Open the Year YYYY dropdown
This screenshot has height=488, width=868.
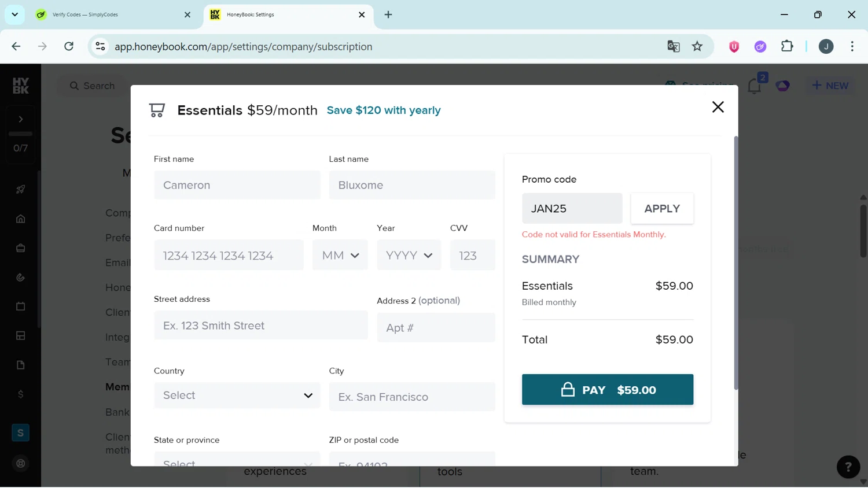pos(409,255)
